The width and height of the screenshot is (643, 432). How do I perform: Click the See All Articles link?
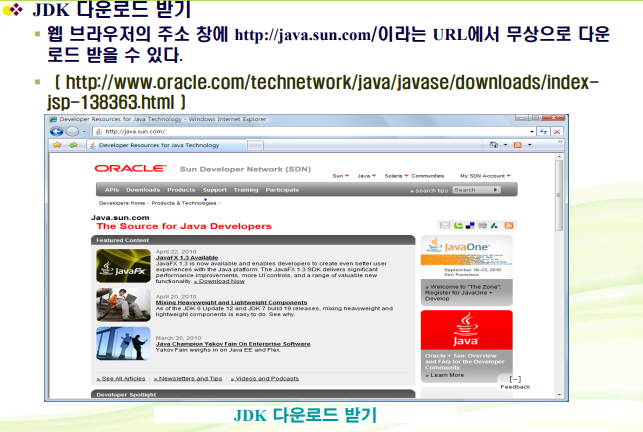pos(121,379)
